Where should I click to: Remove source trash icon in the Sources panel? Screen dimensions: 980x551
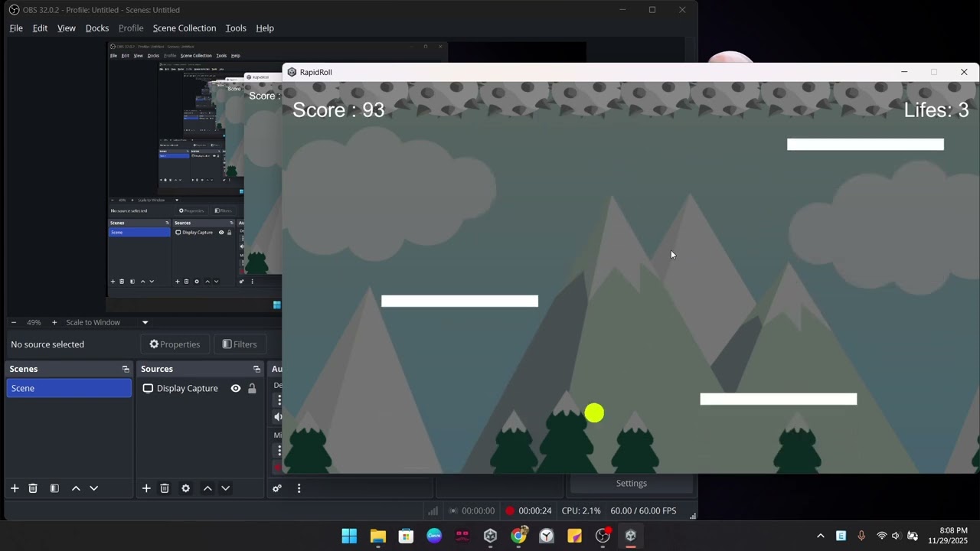point(165,488)
